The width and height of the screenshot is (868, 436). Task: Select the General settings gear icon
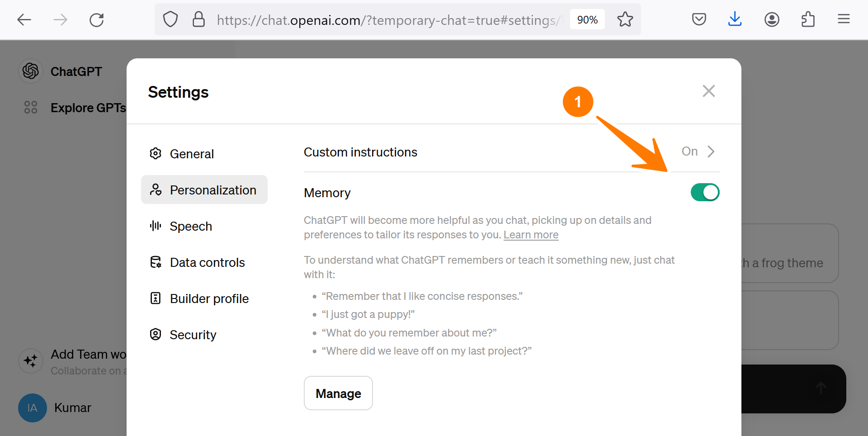156,153
